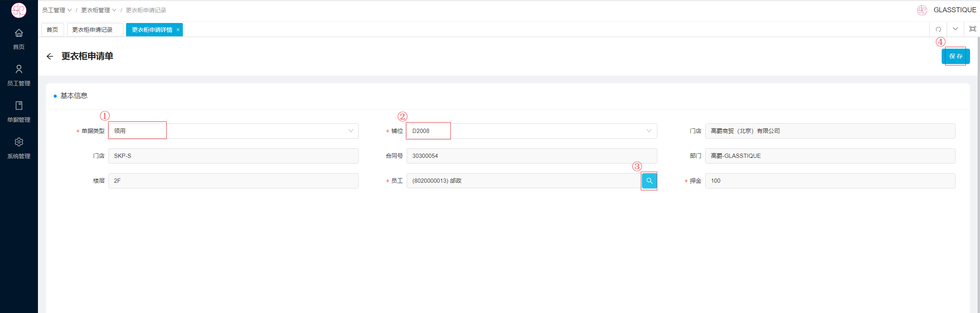
Task: Switch to the 首页 tab
Action: [53, 30]
